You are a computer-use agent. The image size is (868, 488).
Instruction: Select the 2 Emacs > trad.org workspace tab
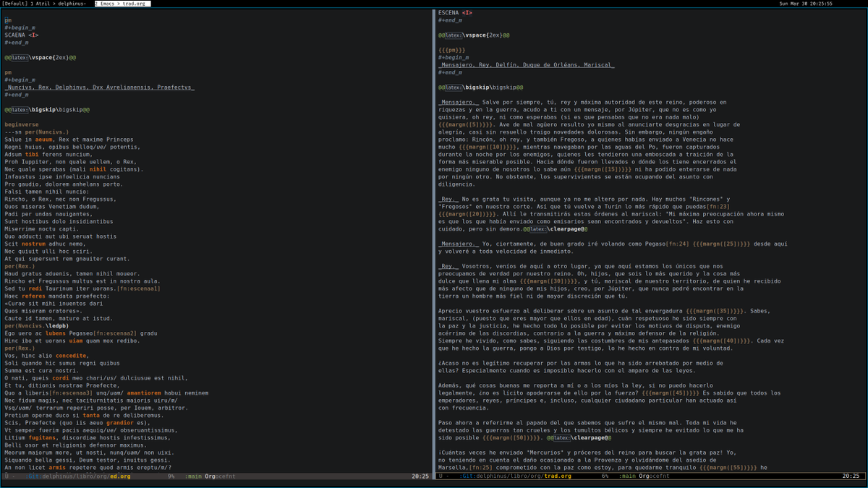122,4
